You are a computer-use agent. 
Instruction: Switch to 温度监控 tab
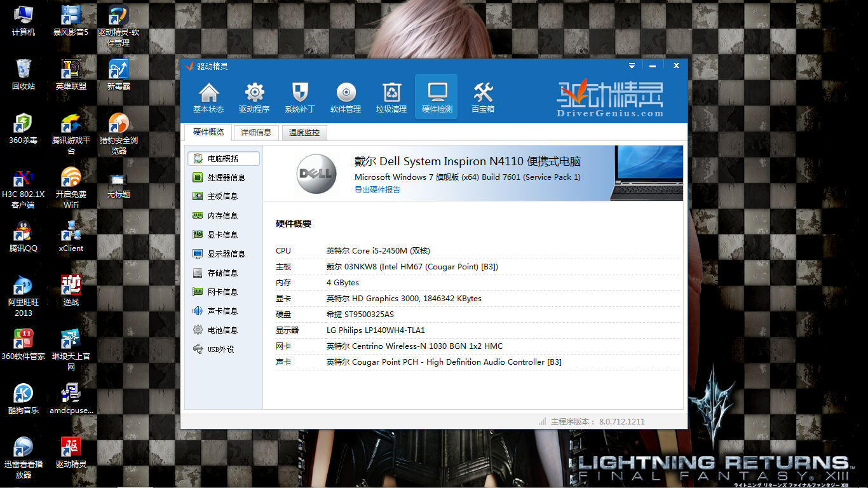[304, 133]
